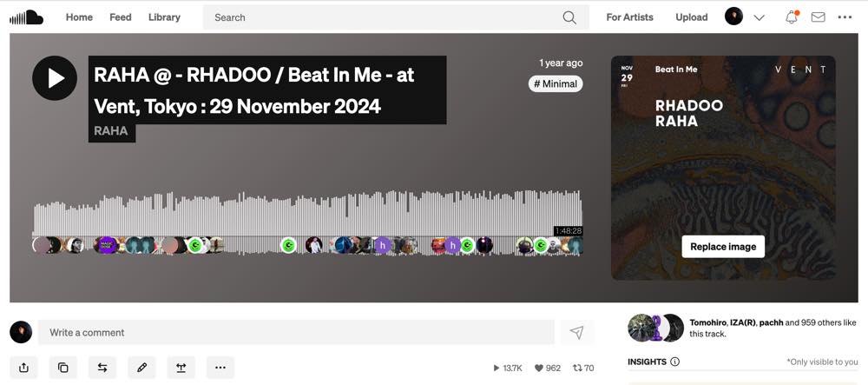Open the top-bar three-dots menu
Viewport: 868px width, 385px height.
tap(845, 17)
